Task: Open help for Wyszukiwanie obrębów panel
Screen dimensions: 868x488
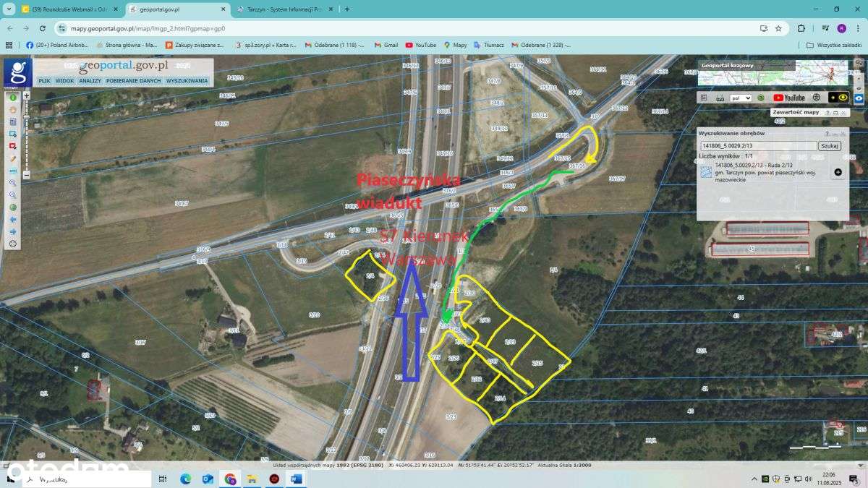Action: [x=827, y=134]
